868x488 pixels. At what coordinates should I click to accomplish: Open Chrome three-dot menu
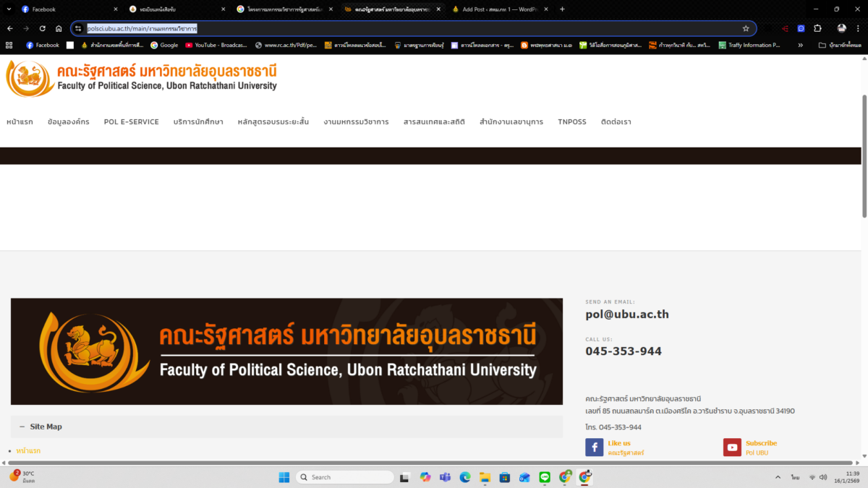tap(859, 28)
